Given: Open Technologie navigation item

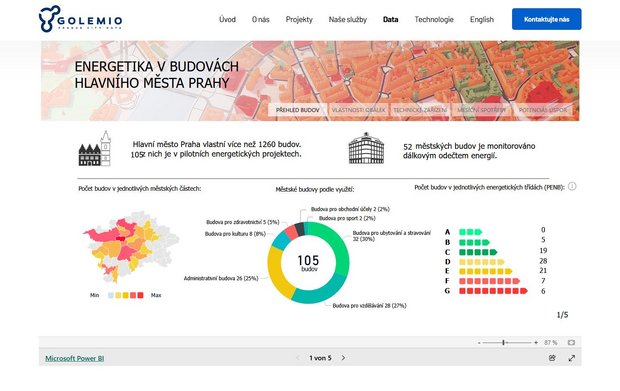Looking at the screenshot, I should click(x=434, y=19).
